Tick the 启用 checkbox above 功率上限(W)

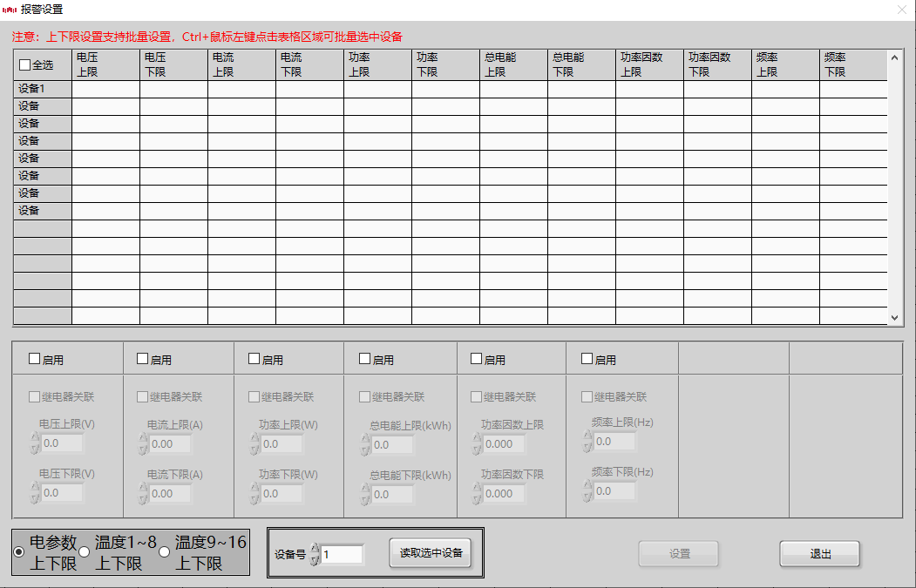tap(254, 359)
